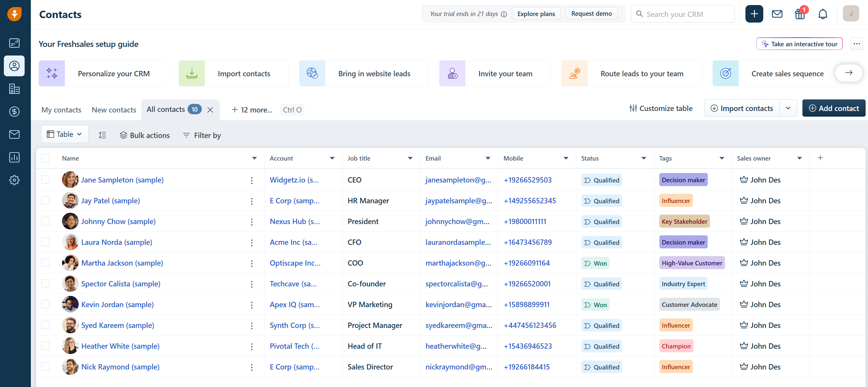Open the Sales owner column dropdown arrow
868x387 pixels.
(x=799, y=158)
